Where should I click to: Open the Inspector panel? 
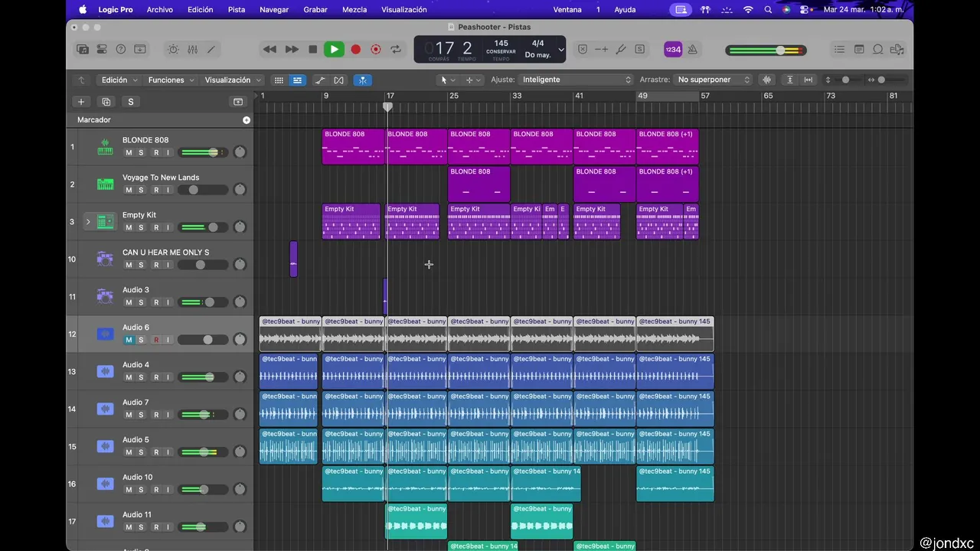pos(101,49)
